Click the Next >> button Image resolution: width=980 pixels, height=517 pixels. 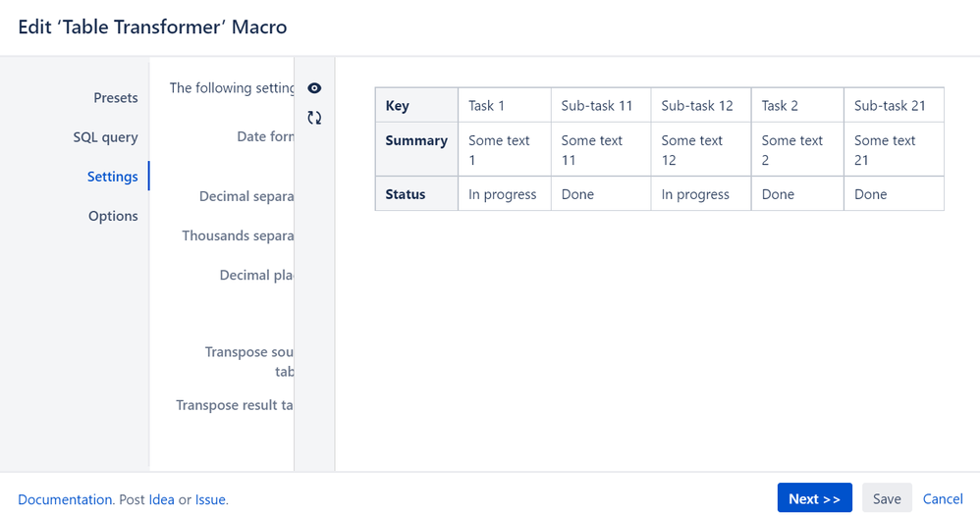814,498
